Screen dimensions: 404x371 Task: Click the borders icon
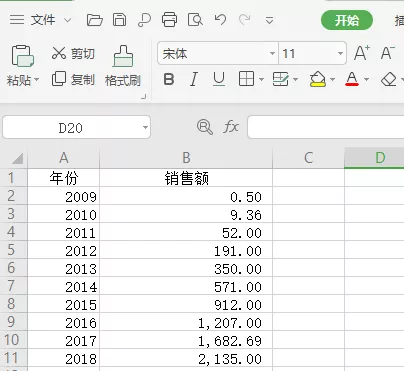pos(246,79)
